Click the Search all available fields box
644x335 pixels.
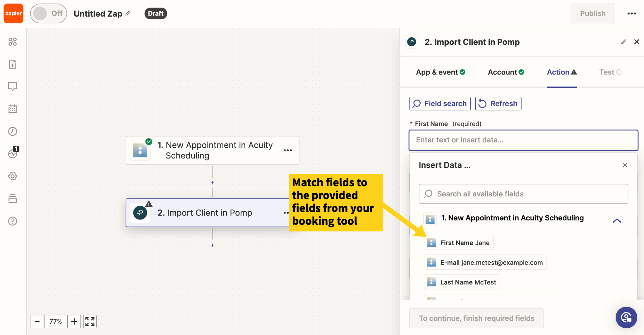[523, 194]
